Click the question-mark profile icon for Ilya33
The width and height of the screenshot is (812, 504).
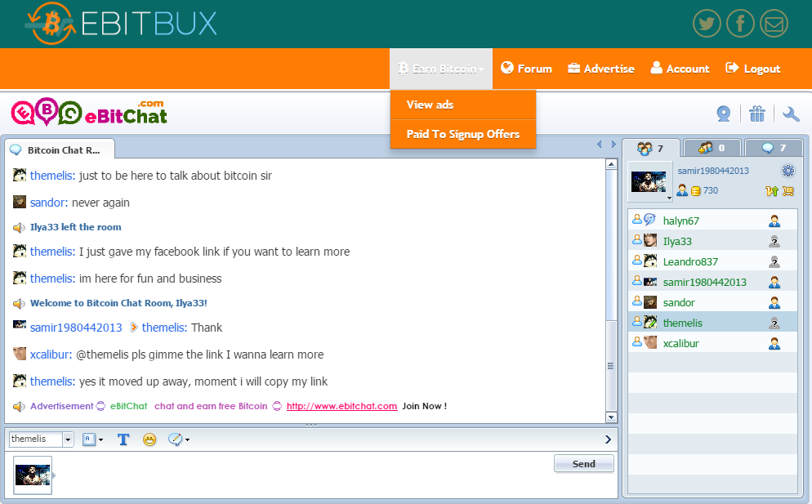point(774,242)
